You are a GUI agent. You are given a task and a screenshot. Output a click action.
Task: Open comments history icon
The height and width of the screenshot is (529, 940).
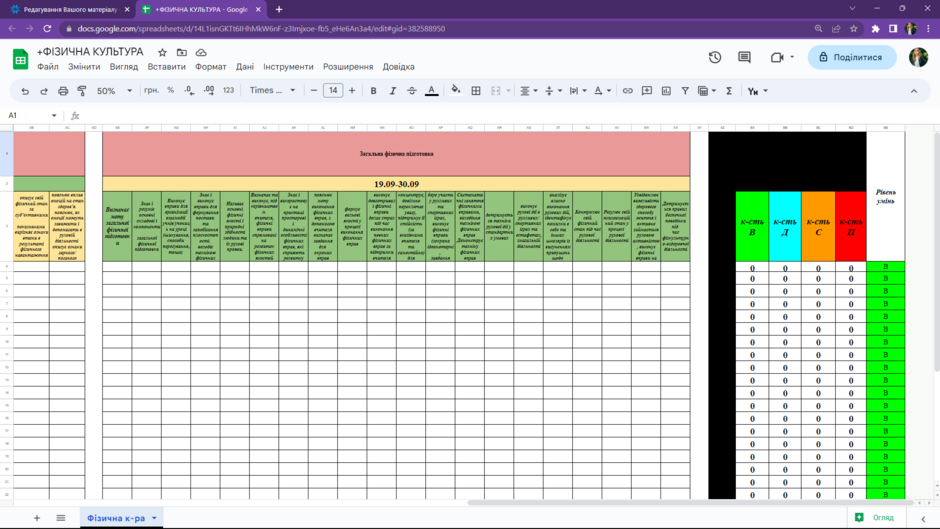[745, 58]
